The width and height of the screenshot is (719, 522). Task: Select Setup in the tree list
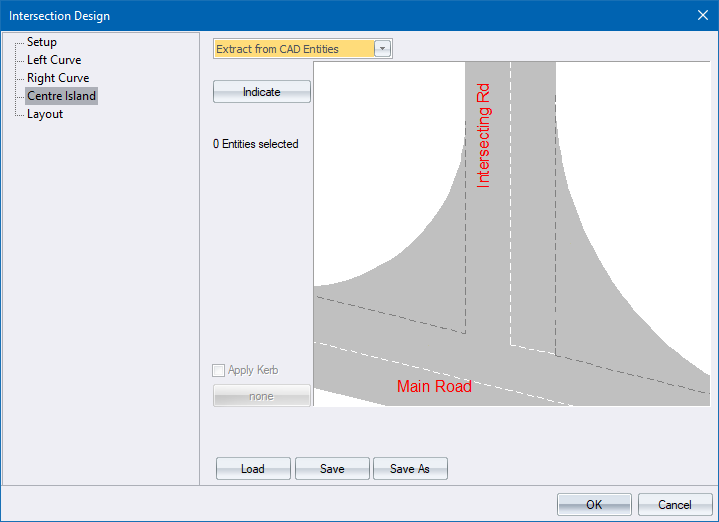[x=42, y=42]
